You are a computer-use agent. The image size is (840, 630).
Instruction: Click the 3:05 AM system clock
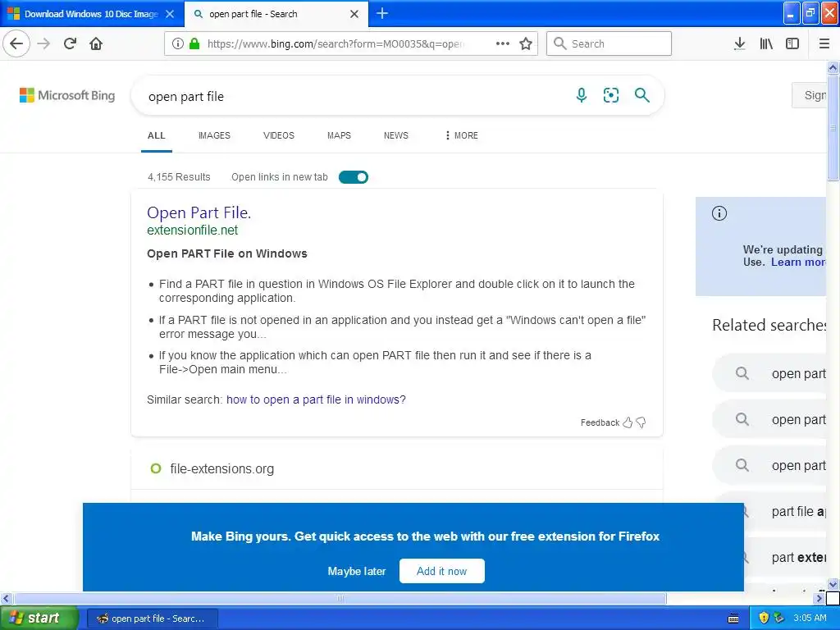point(810,618)
